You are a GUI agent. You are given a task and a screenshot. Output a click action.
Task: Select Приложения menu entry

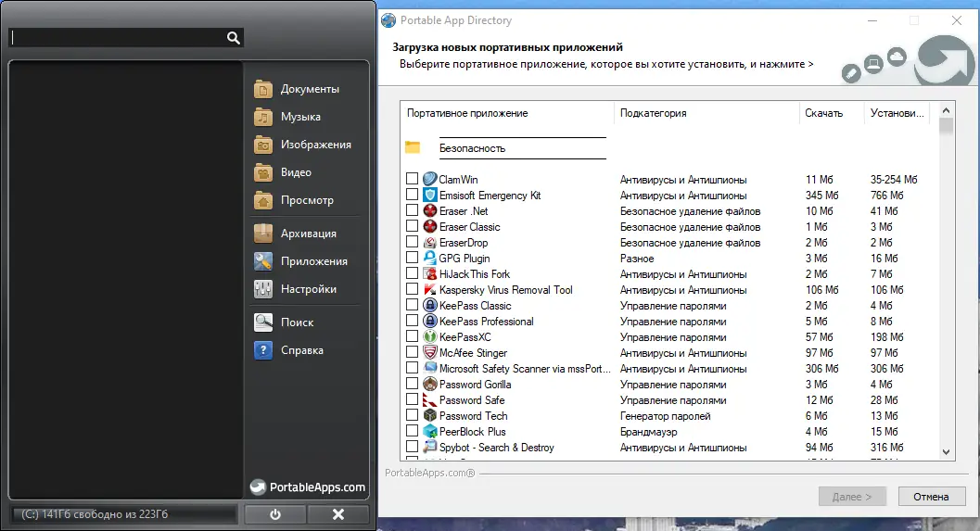[x=313, y=261]
